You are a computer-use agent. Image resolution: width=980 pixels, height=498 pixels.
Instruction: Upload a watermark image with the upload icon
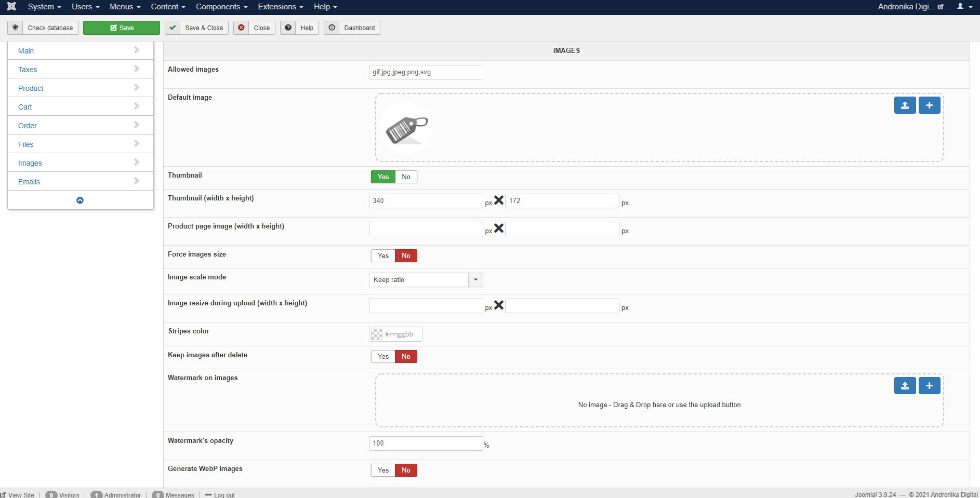pyautogui.click(x=905, y=385)
